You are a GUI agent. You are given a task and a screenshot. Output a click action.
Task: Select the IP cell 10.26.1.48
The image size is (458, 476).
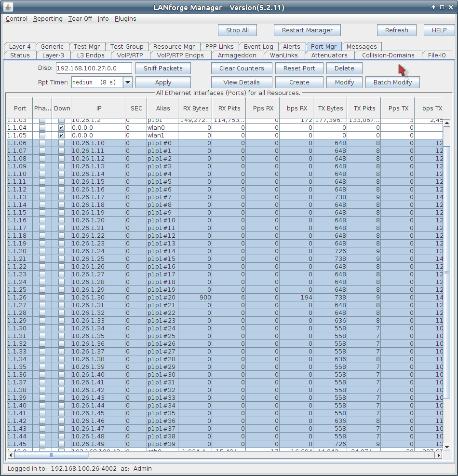tap(98, 436)
